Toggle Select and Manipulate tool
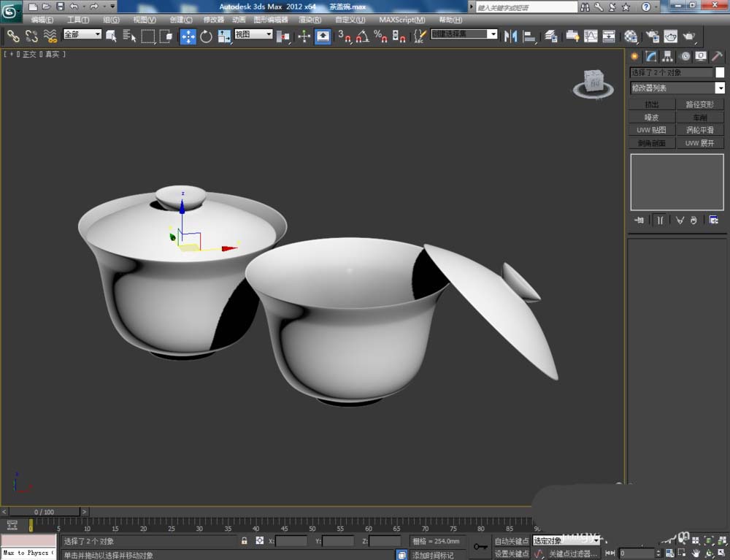This screenshot has height=560, width=730. point(304,37)
